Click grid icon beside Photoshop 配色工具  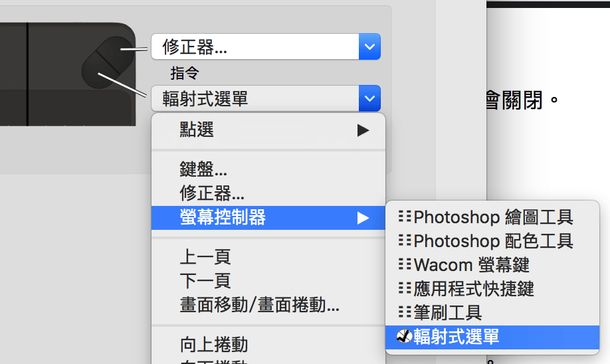click(405, 240)
